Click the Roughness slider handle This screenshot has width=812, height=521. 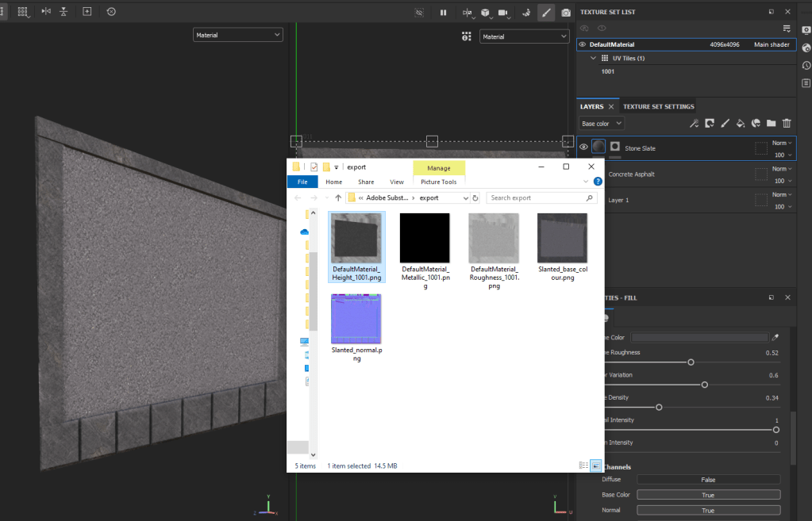(691, 362)
